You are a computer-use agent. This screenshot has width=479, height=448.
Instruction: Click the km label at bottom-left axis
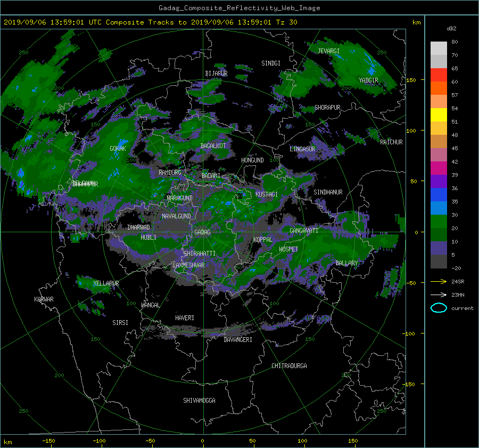point(8,442)
